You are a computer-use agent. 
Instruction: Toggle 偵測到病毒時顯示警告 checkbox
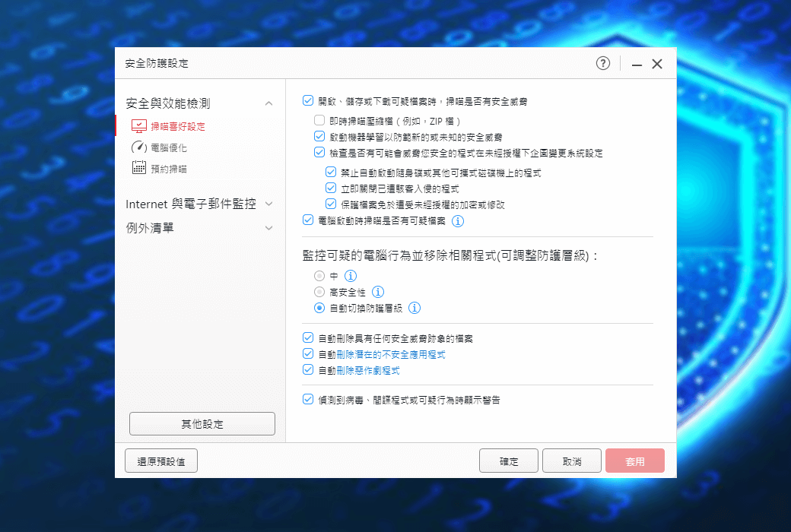point(308,399)
